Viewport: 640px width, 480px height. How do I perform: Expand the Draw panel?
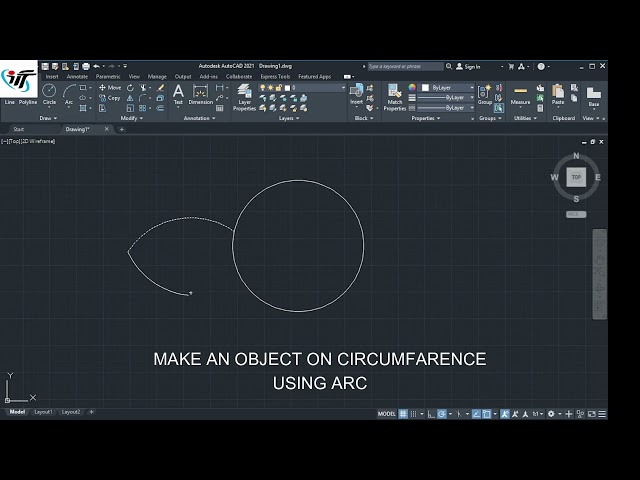[48, 118]
